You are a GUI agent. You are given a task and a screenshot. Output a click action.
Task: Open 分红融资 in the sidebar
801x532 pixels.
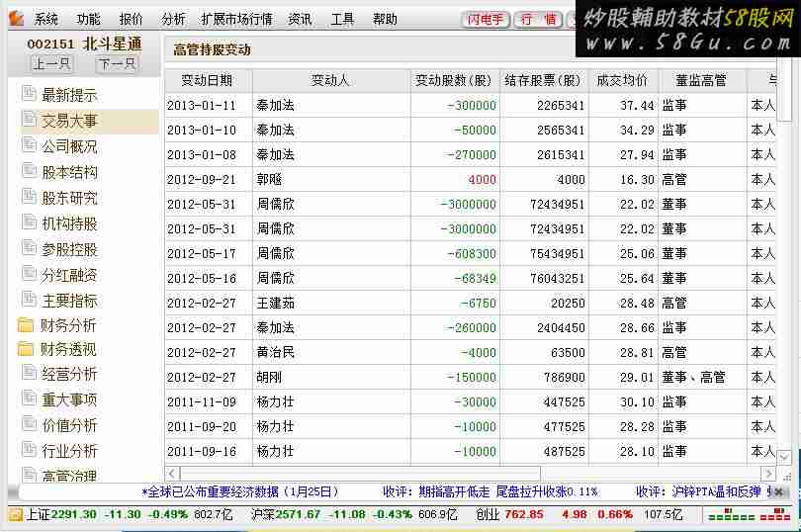pos(69,275)
